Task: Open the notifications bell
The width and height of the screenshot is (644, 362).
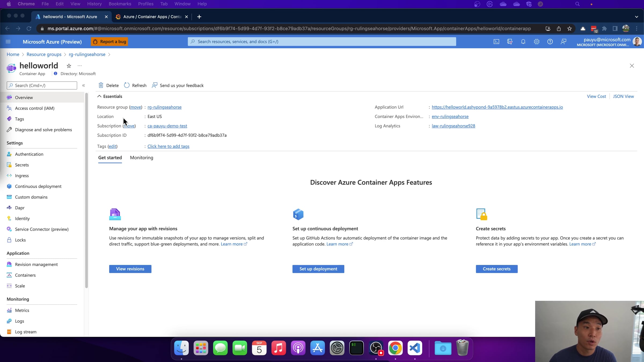Action: click(x=523, y=42)
